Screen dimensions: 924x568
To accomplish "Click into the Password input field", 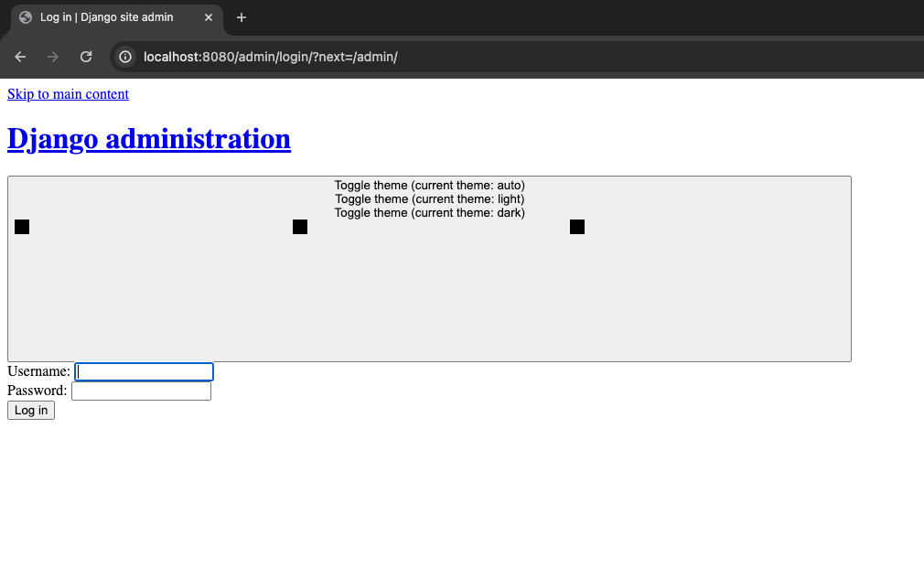I will [x=141, y=391].
